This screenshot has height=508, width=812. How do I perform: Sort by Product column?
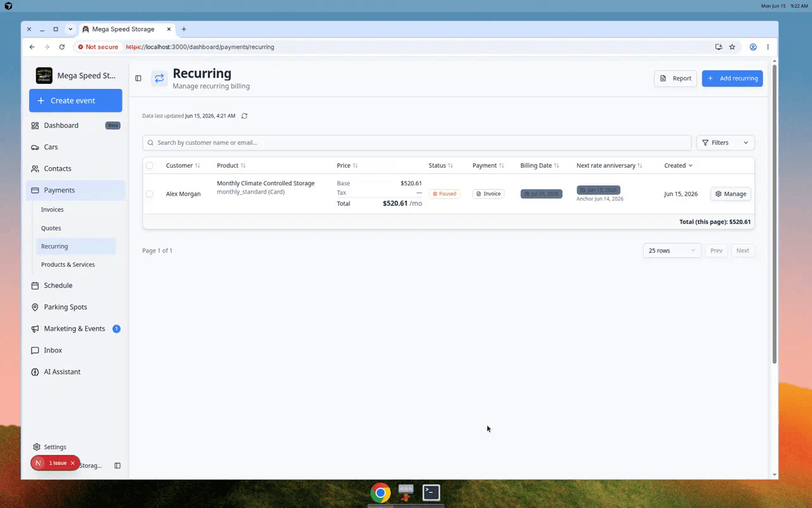(231, 166)
